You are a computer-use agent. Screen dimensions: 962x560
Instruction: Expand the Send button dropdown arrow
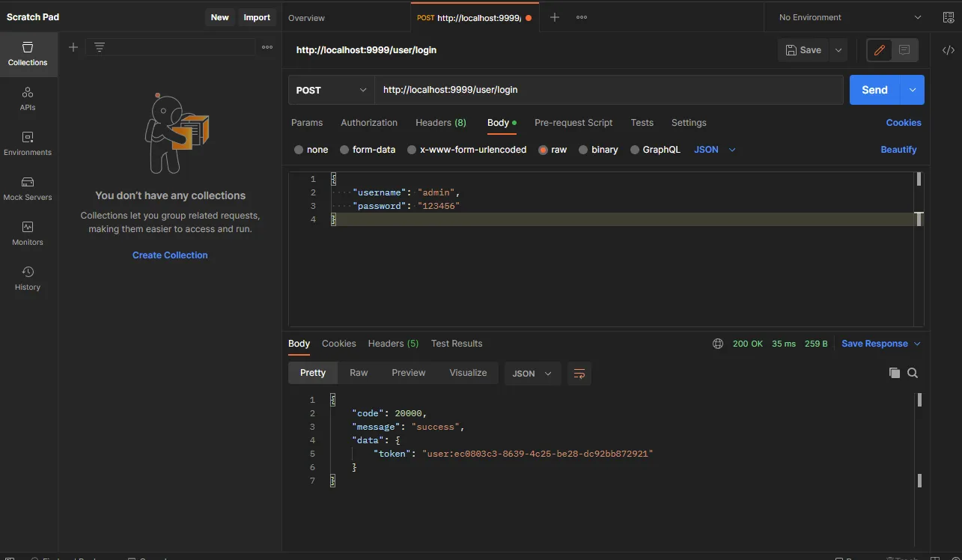[x=913, y=90]
